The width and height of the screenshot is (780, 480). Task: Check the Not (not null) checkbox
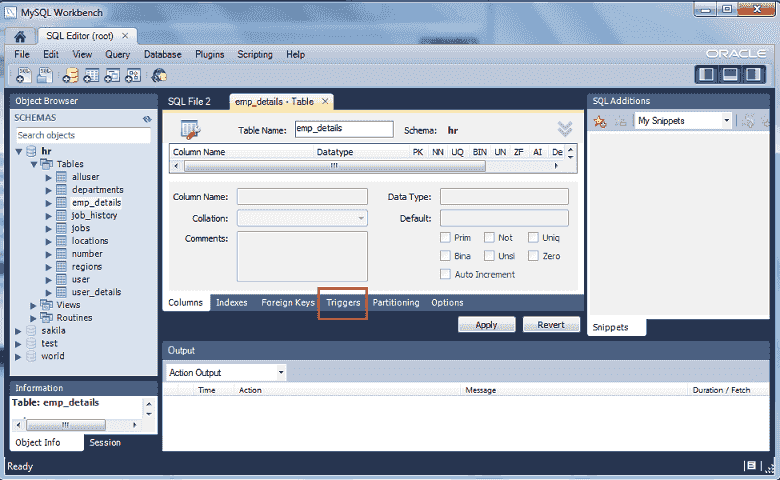(x=489, y=237)
